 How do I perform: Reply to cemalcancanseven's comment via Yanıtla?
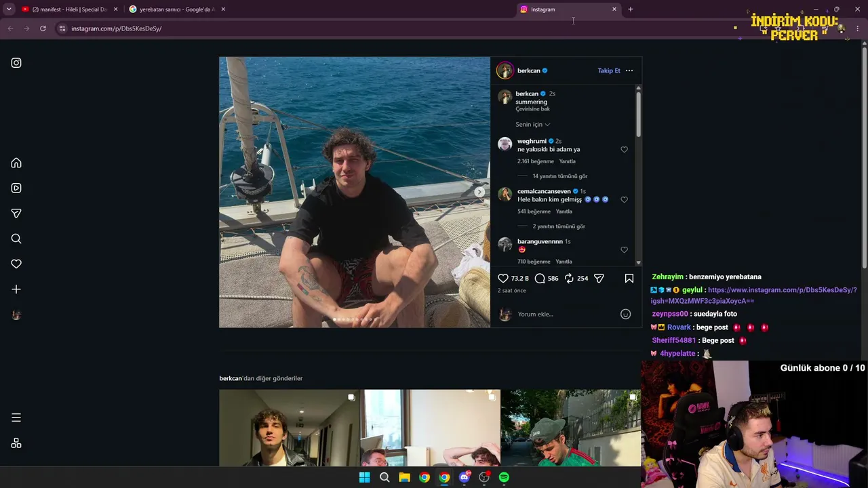(x=564, y=211)
